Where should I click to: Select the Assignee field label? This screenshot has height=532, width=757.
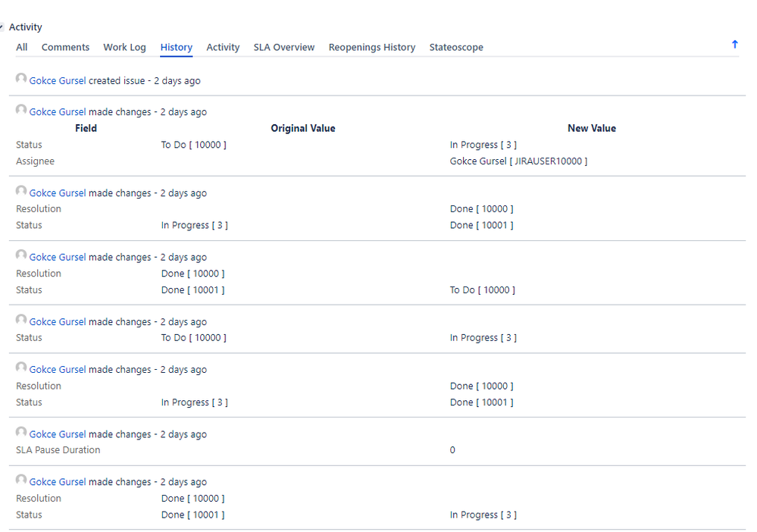(36, 161)
